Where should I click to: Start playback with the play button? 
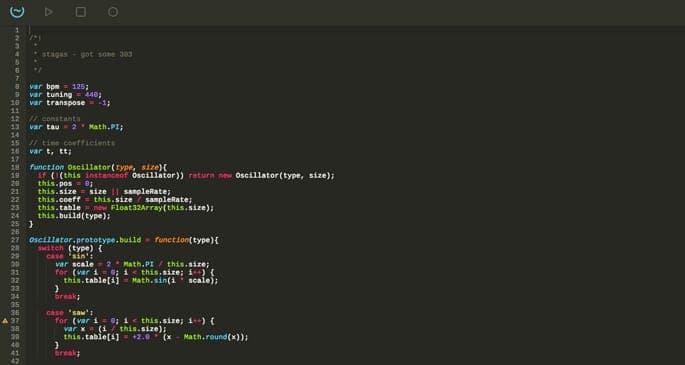tap(48, 12)
